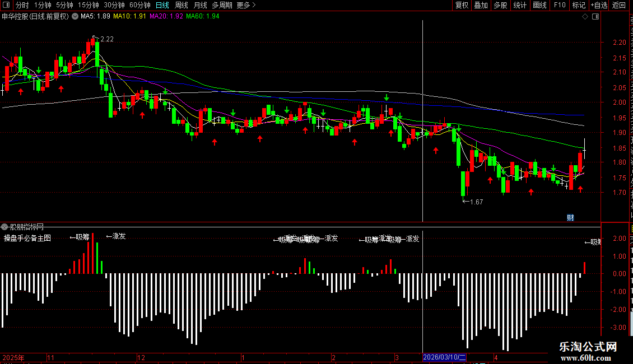Select the 1分钟 period tab
Image resolution: width=633 pixels, height=364 pixels.
click(43, 5)
